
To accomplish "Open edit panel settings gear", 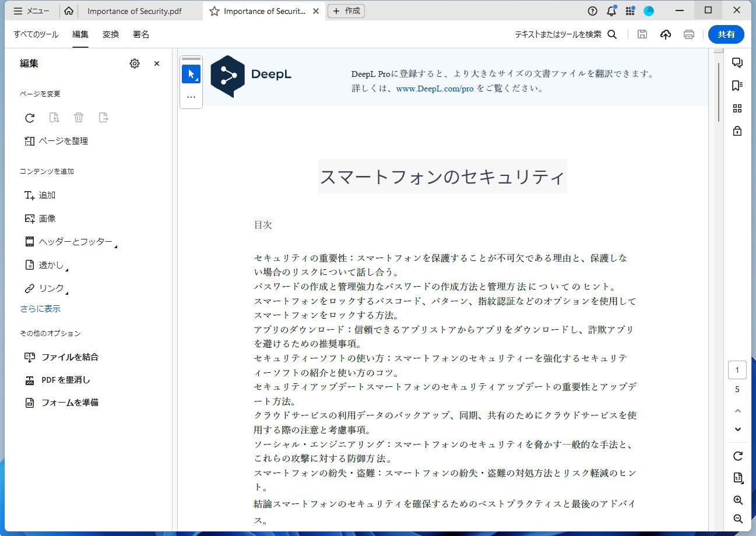I will 134,64.
